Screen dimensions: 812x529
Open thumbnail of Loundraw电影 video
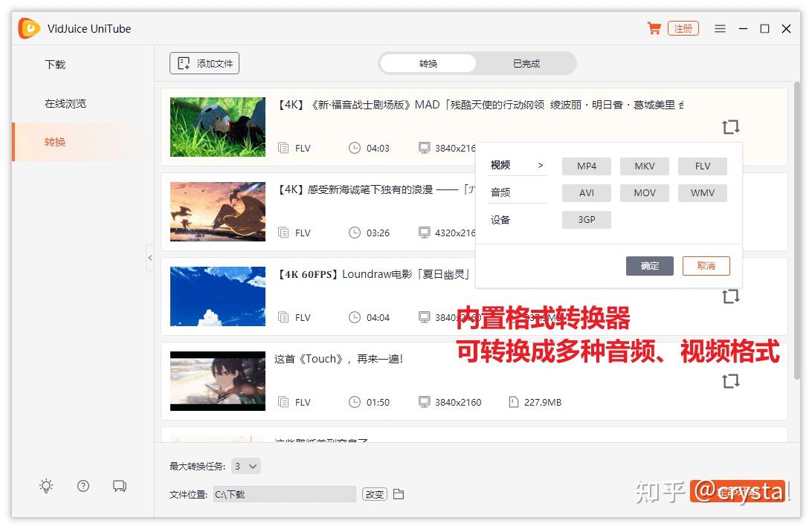click(x=217, y=296)
